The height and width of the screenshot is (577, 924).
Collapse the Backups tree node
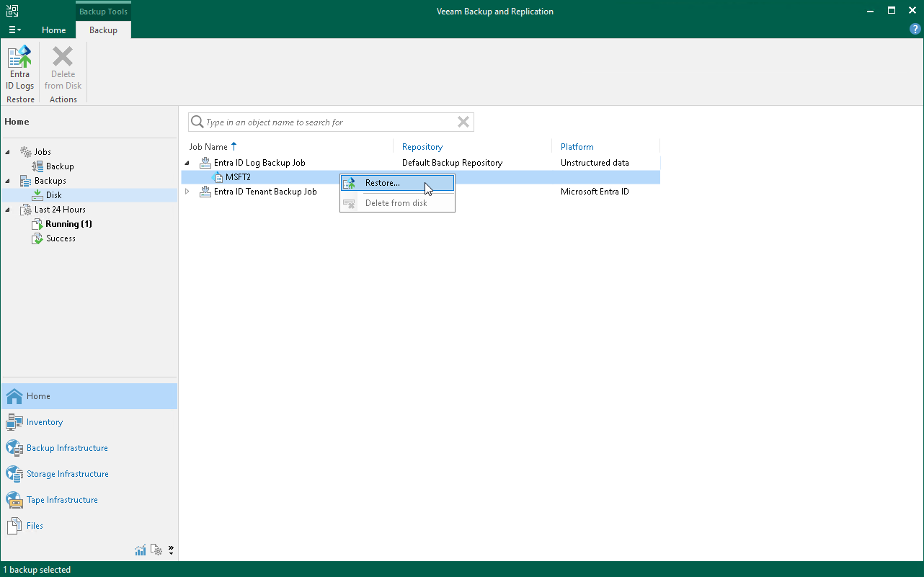coord(8,181)
